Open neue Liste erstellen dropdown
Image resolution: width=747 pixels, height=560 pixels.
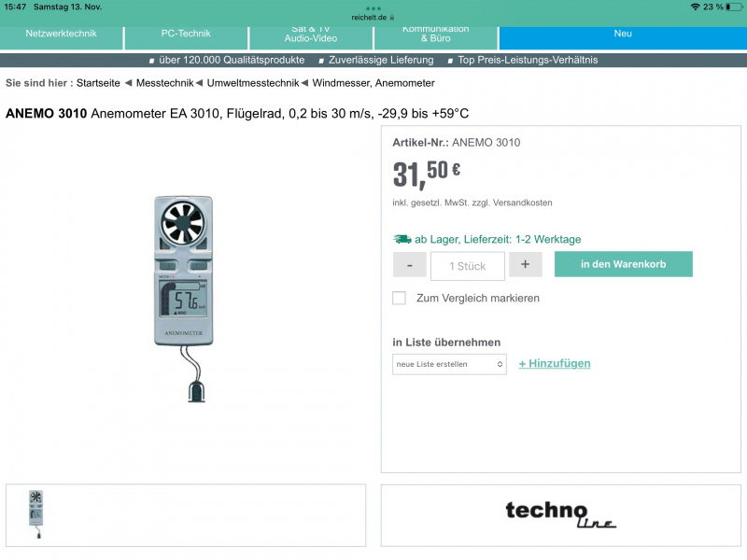click(449, 364)
